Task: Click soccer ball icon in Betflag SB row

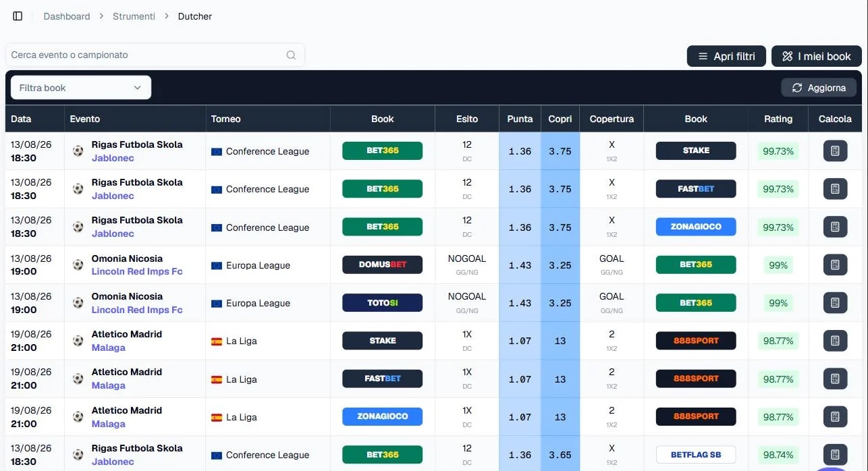Action: 78,455
